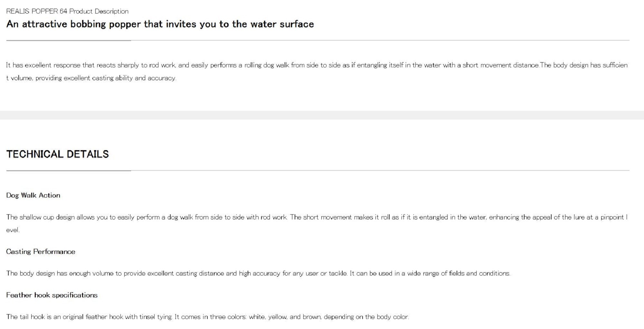Click the line "t volume, providing excellent casting ability"
The image size is (644, 329).
(x=91, y=78)
